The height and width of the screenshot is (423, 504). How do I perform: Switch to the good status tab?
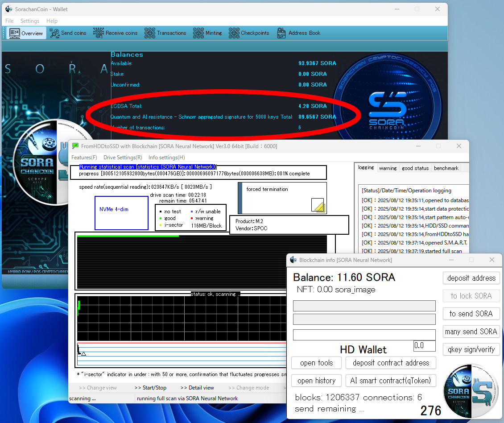(x=415, y=168)
